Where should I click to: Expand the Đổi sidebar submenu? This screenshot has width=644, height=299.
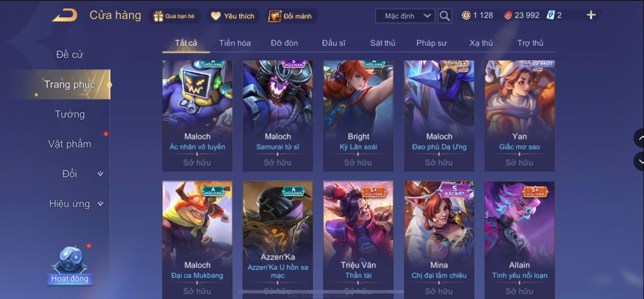100,174
